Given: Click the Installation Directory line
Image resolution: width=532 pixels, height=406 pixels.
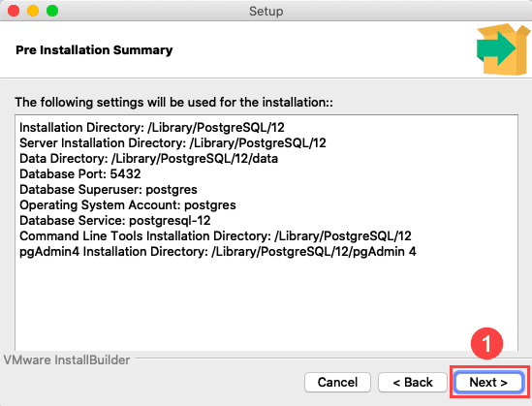Looking at the screenshot, I should [x=152, y=128].
